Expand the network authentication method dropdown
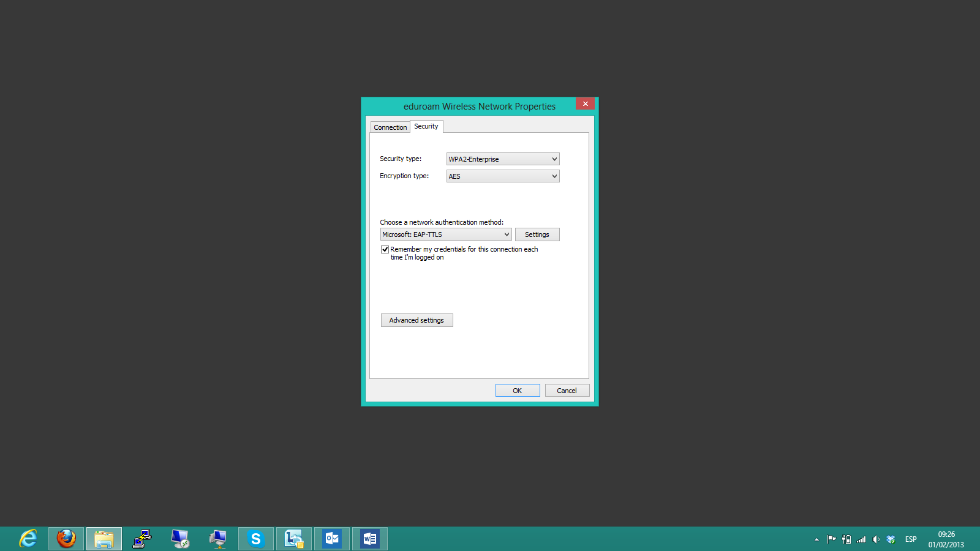This screenshot has width=980, height=551. coord(445,234)
